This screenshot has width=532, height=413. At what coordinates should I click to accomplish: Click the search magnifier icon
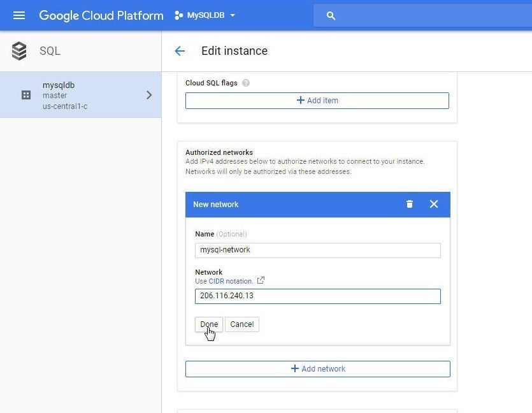(331, 15)
